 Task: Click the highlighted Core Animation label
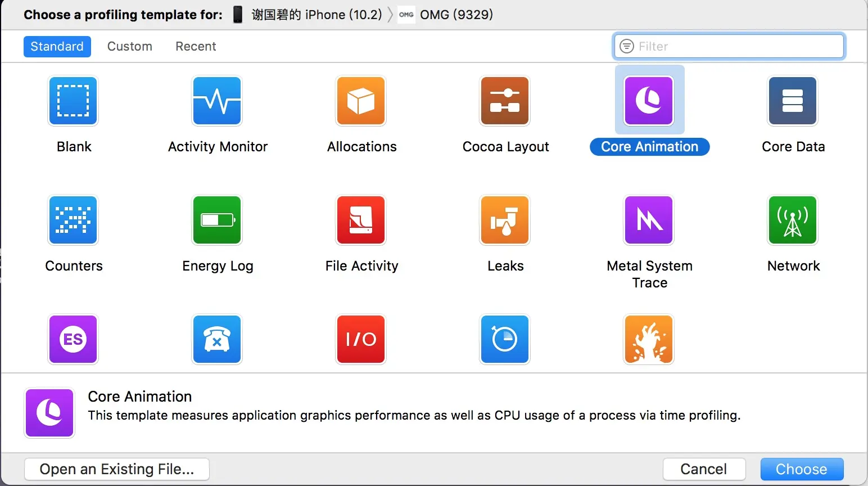[650, 147]
